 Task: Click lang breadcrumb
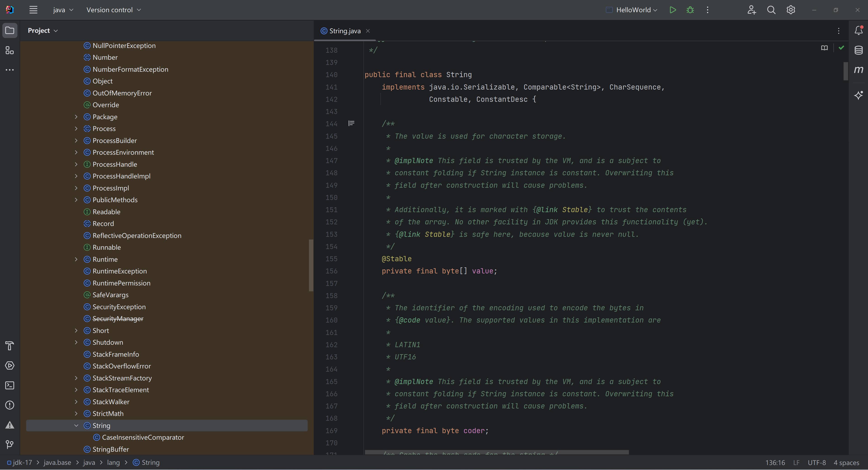(x=113, y=463)
